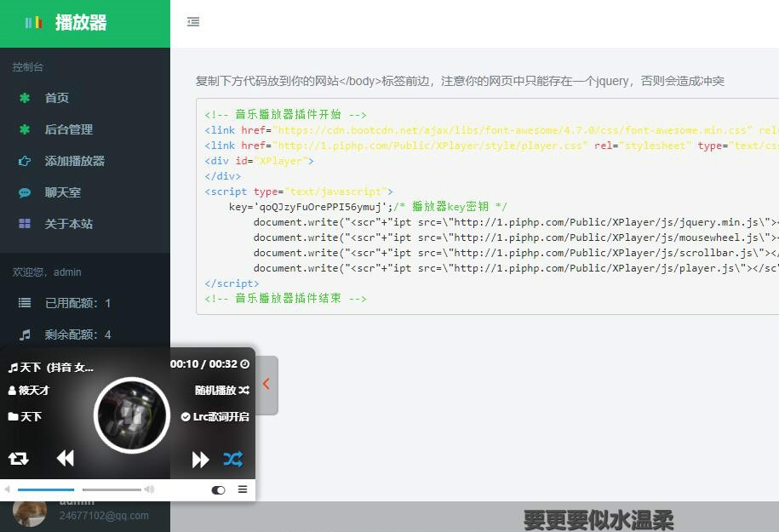Viewport: 779px width, 532px height.
Task: Click the player.css link line
Action: pos(491,146)
